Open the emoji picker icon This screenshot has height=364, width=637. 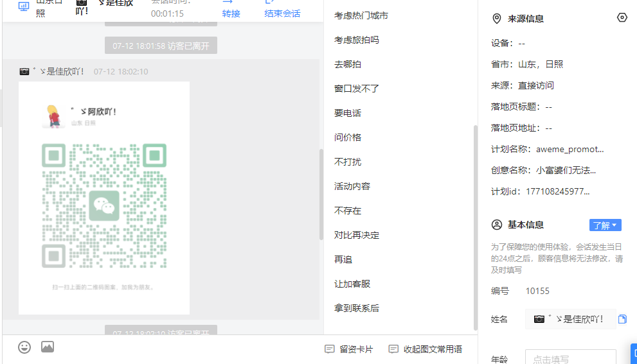pyautogui.click(x=24, y=347)
